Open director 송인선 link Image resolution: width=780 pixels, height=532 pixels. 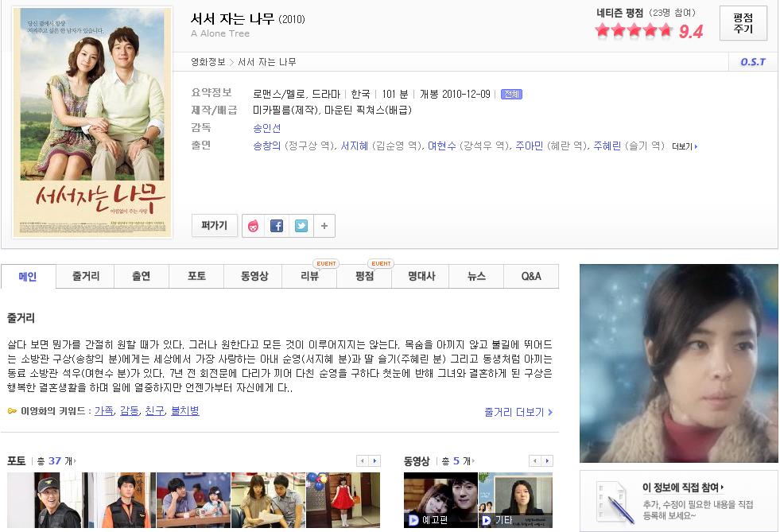pyautogui.click(x=266, y=128)
